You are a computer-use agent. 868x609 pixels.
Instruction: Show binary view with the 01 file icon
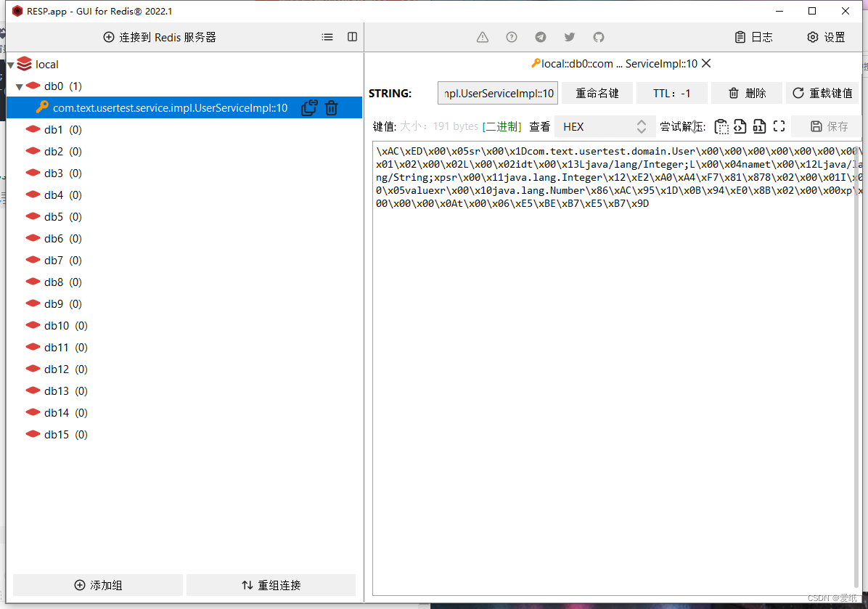[x=759, y=126]
